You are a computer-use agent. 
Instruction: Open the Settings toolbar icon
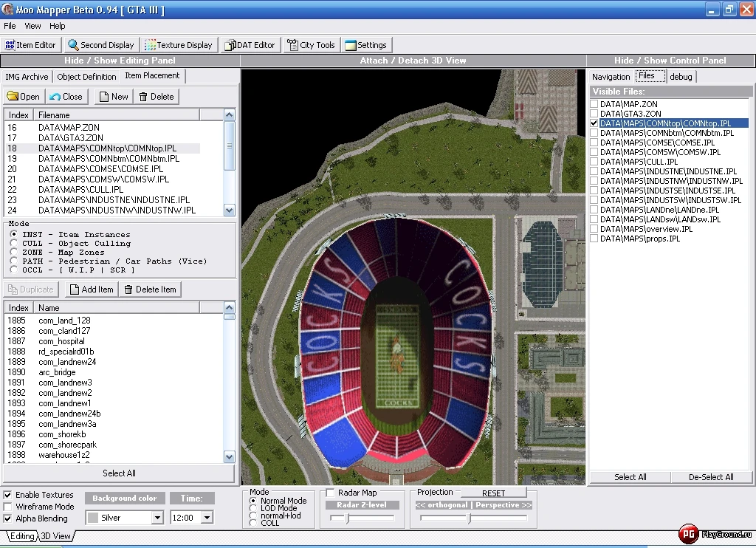[366, 44]
